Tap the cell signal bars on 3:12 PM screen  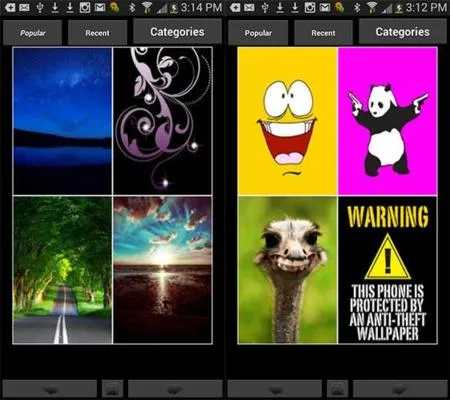387,8
